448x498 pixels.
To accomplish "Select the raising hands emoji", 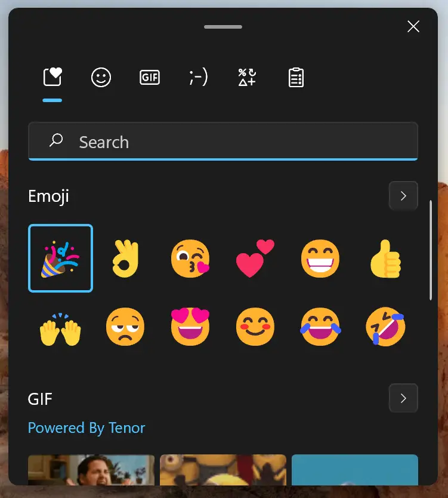I will [60, 329].
